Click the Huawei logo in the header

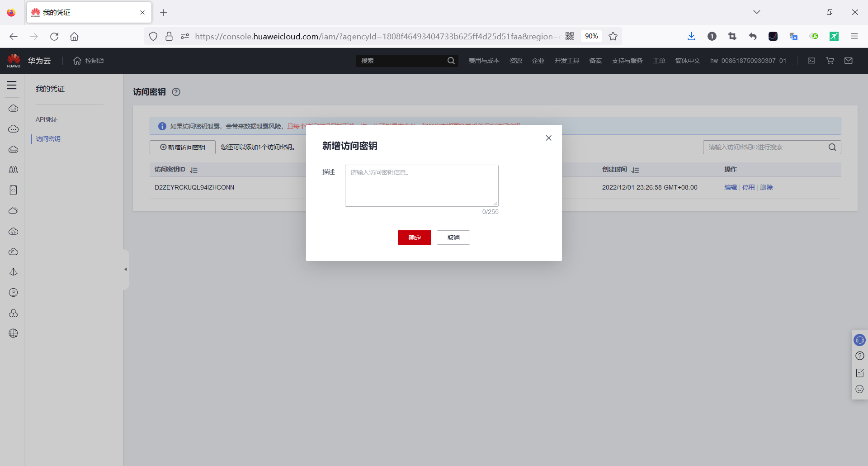point(14,61)
